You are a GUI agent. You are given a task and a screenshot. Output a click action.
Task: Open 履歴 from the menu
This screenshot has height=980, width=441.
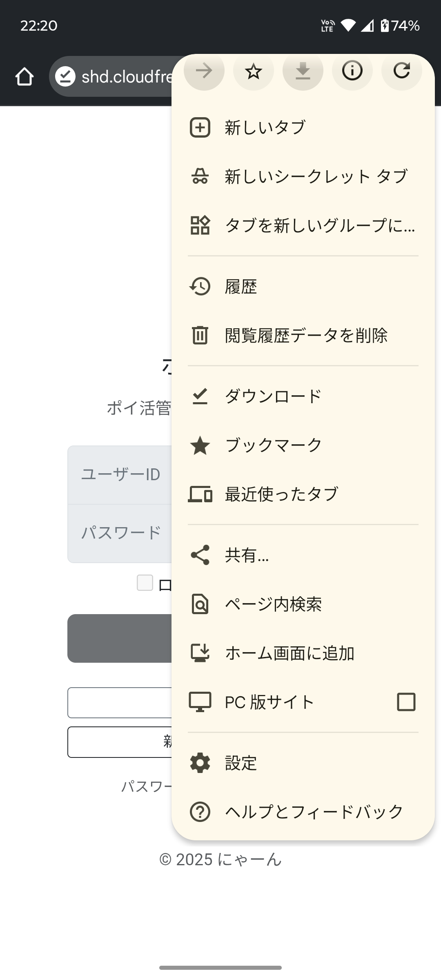pos(241,287)
